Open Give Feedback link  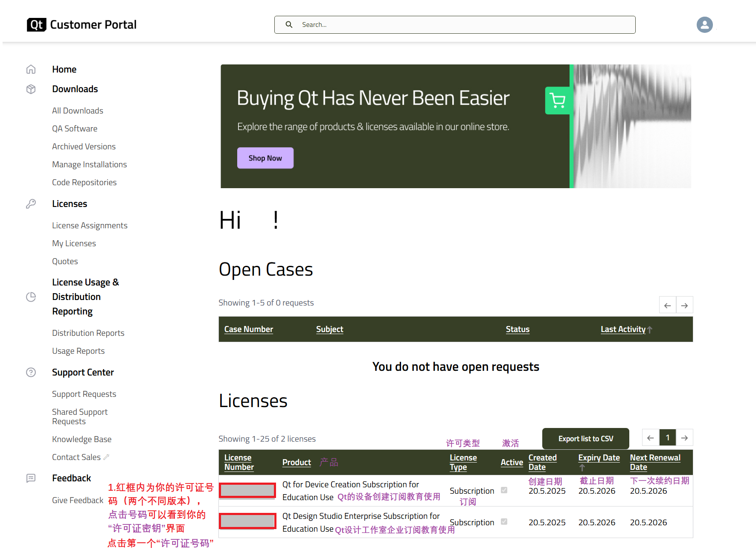pyautogui.click(x=78, y=500)
